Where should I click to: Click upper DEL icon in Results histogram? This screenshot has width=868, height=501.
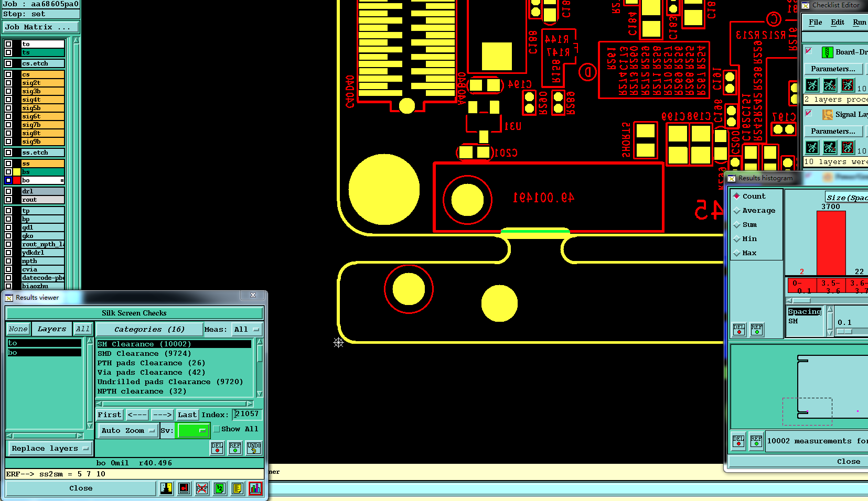(x=739, y=329)
